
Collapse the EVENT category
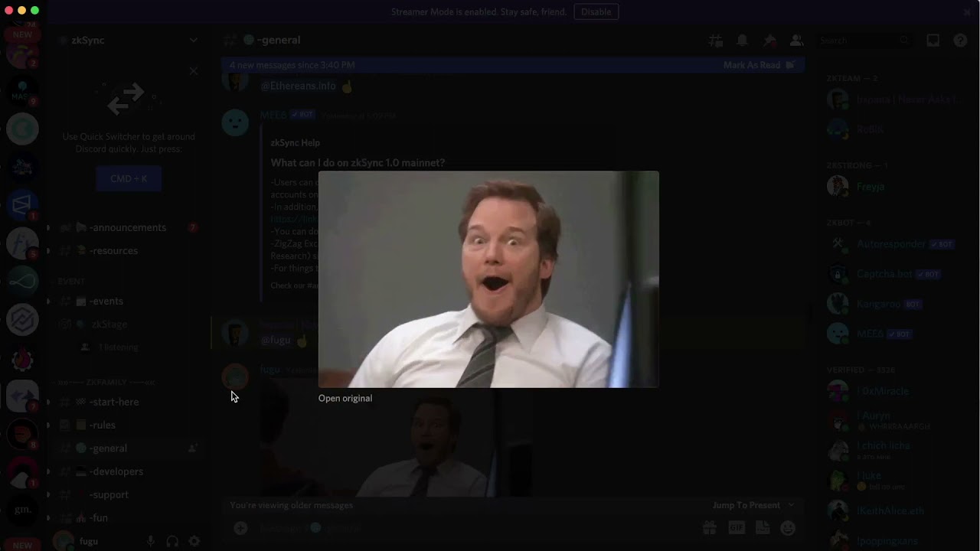click(x=70, y=282)
